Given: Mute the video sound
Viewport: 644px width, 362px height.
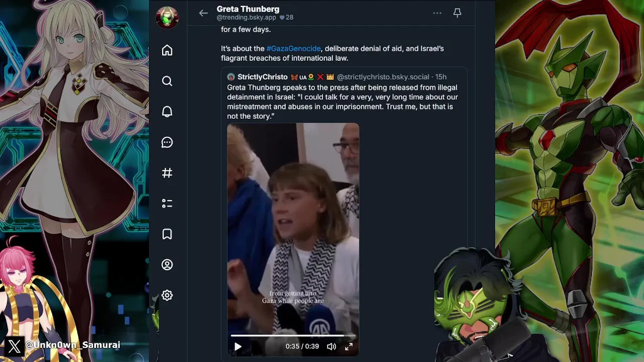Looking at the screenshot, I should coord(331,346).
